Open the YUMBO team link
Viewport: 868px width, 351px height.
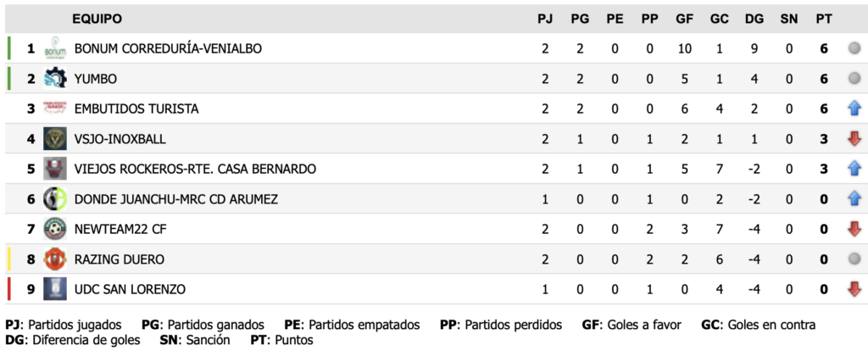point(96,79)
